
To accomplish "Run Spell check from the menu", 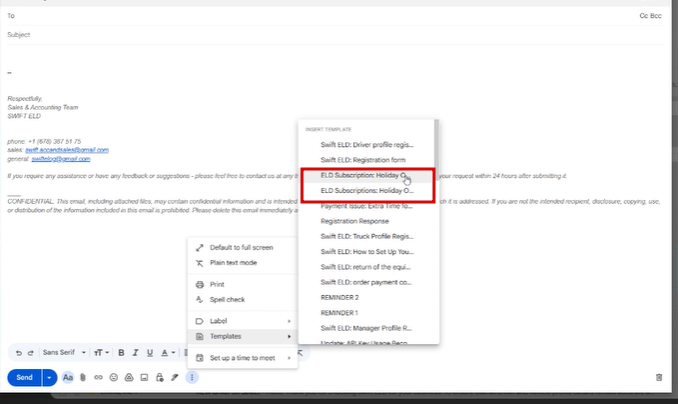I will (242, 299).
